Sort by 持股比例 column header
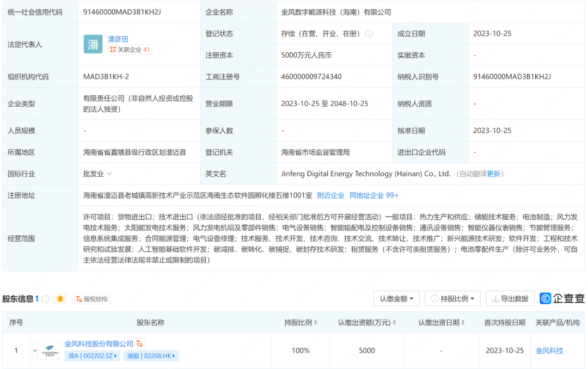 [301, 323]
